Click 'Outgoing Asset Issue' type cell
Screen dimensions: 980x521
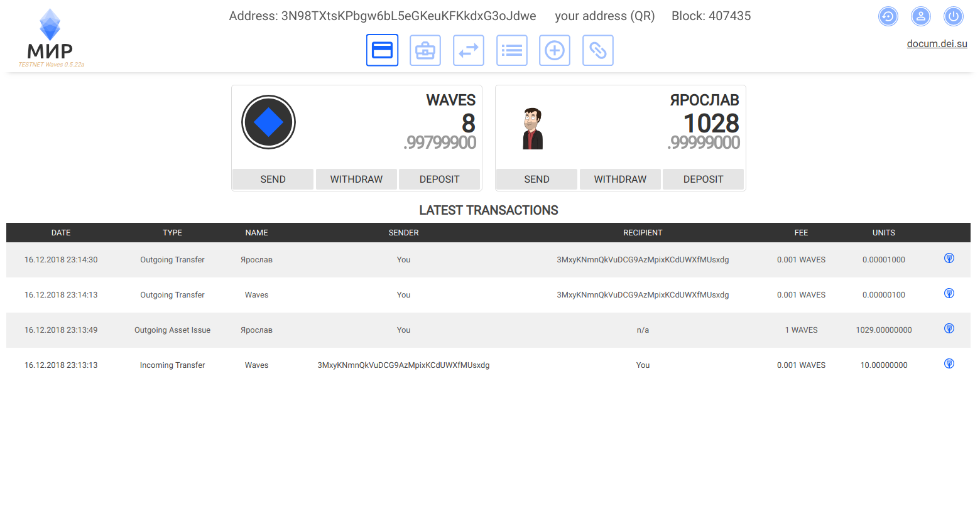tap(172, 330)
